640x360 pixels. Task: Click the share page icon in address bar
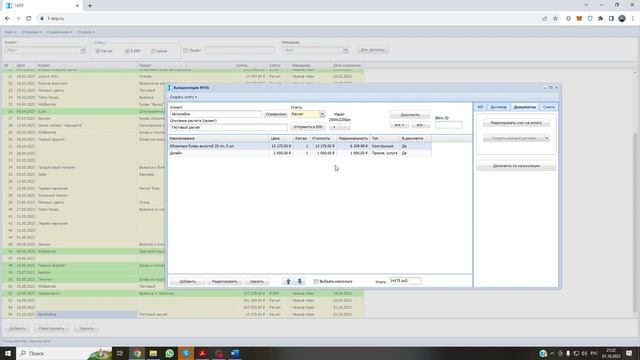pyautogui.click(x=544, y=18)
